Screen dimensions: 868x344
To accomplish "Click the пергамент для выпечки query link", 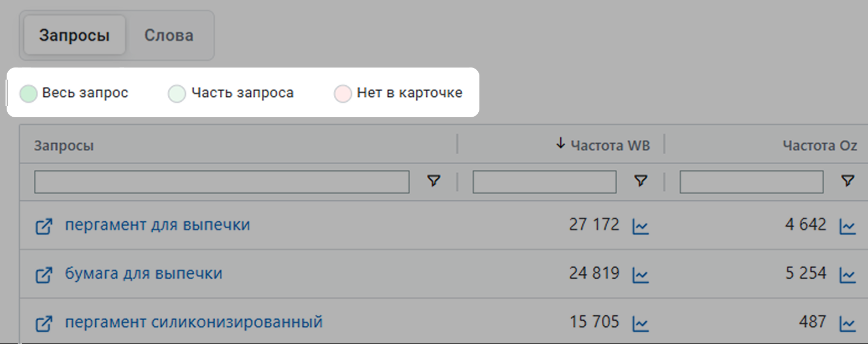I will (x=157, y=225).
